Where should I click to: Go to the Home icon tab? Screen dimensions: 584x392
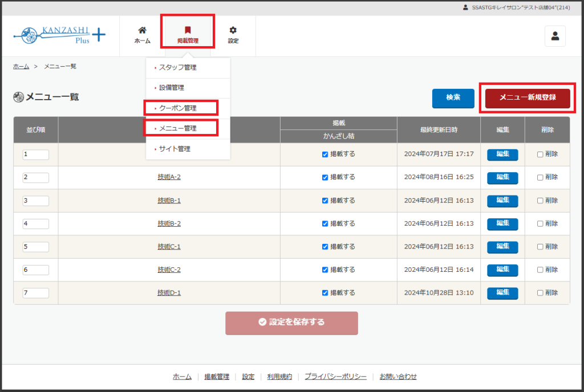(142, 35)
